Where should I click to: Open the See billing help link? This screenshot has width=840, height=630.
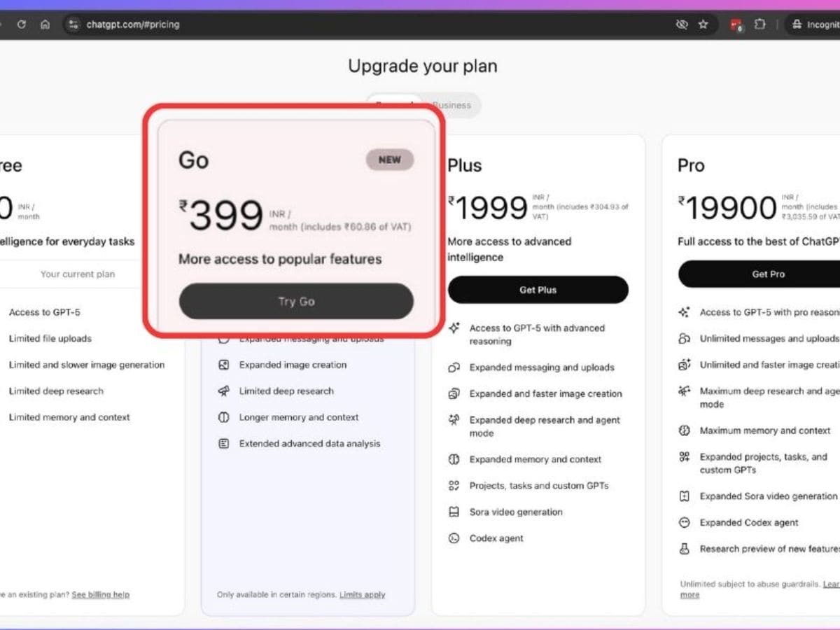(x=100, y=594)
